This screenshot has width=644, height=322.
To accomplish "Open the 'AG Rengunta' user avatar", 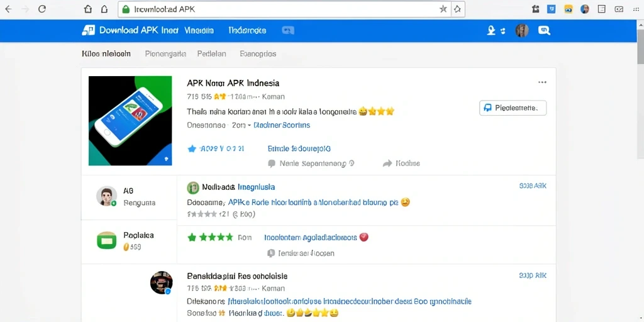I will pos(106,196).
